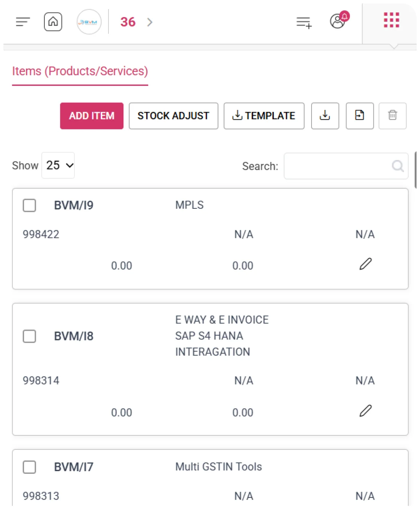The image size is (420, 512).
Task: Click item code BVM/I9
Action: (x=74, y=205)
